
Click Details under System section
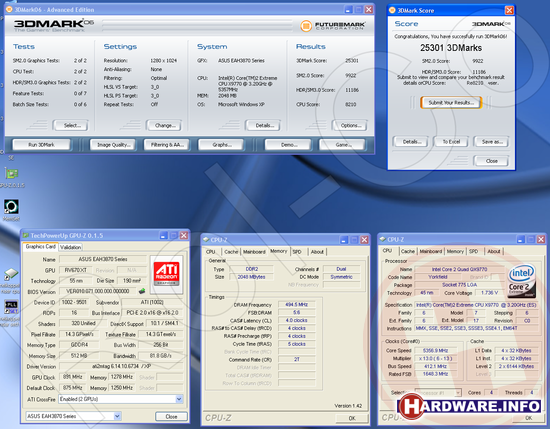[x=263, y=125]
